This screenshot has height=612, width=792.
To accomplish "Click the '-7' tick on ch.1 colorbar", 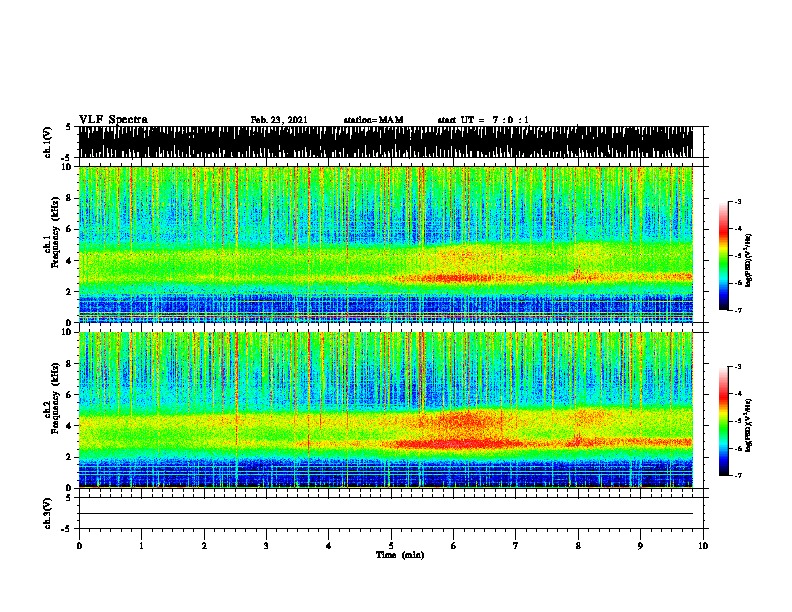I will [x=738, y=310].
